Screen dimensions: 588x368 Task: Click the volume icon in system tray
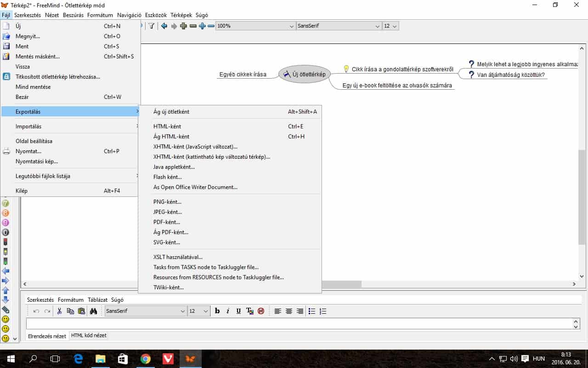pos(514,359)
